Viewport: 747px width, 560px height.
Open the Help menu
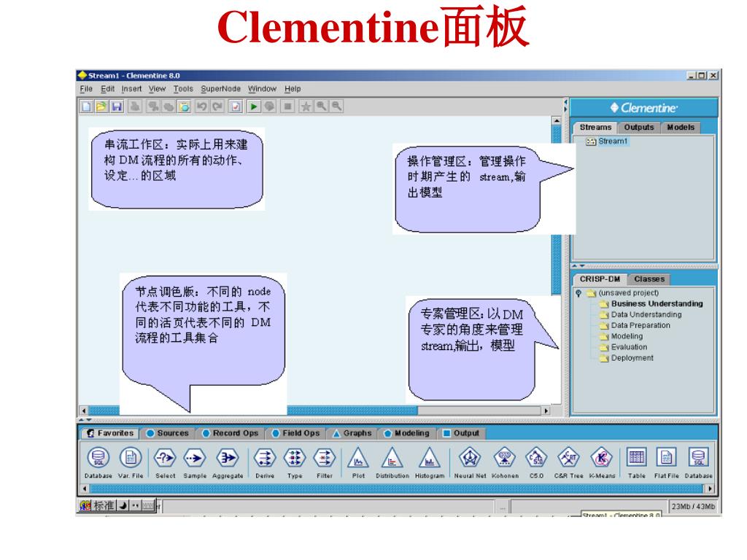pos(293,88)
